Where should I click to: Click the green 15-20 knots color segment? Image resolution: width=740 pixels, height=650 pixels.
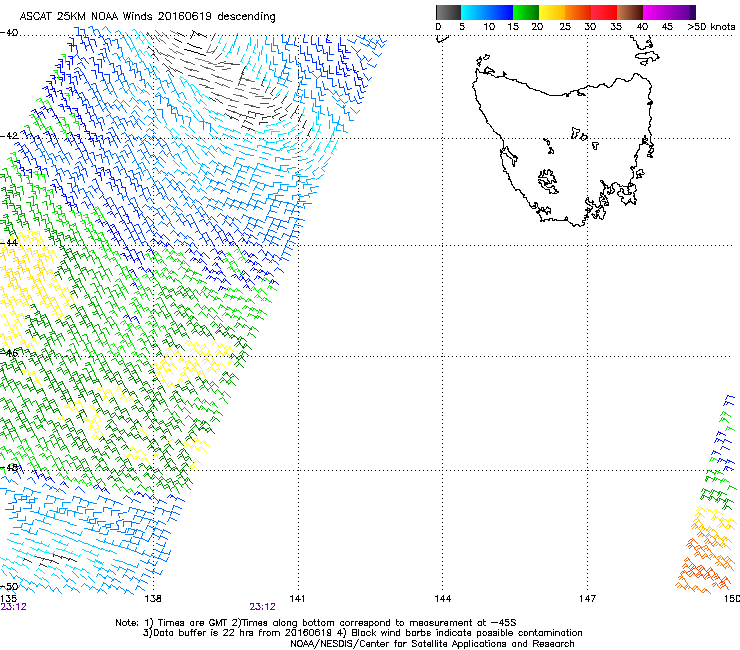526,12
